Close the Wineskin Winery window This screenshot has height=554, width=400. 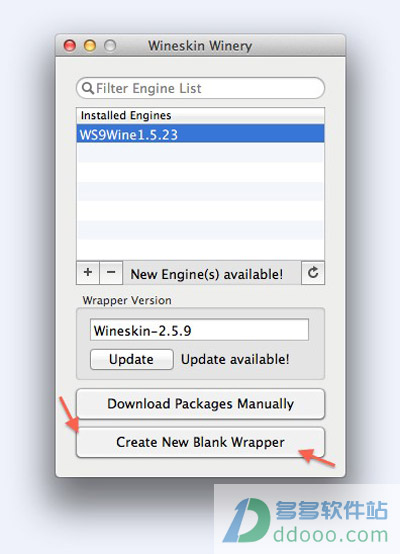coord(70,46)
